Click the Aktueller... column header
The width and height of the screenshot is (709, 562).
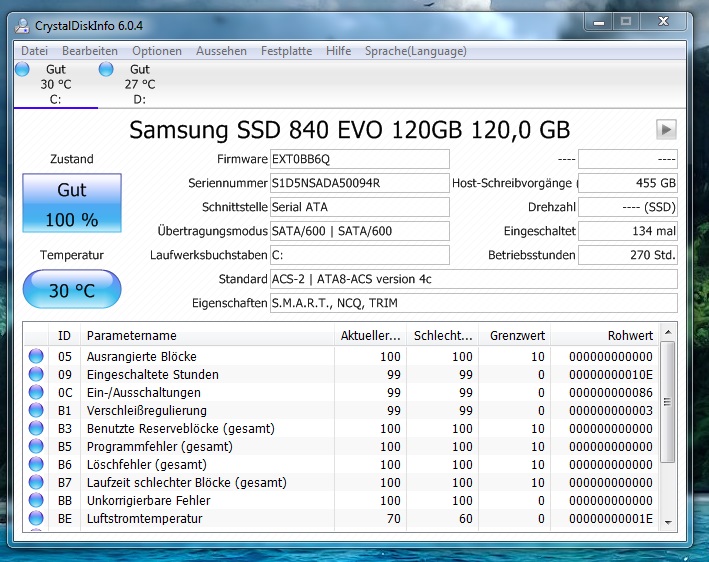[371, 335]
